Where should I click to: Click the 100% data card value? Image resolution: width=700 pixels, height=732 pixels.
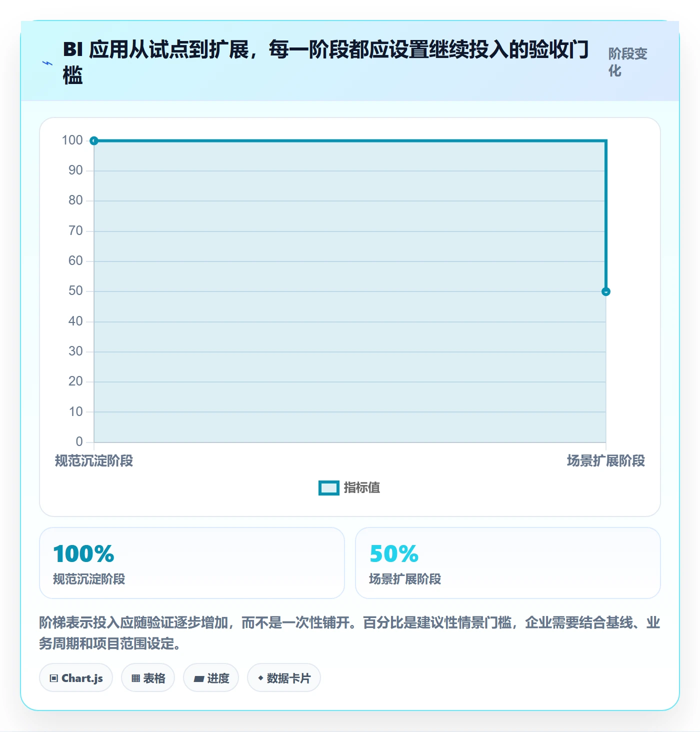[83, 553]
